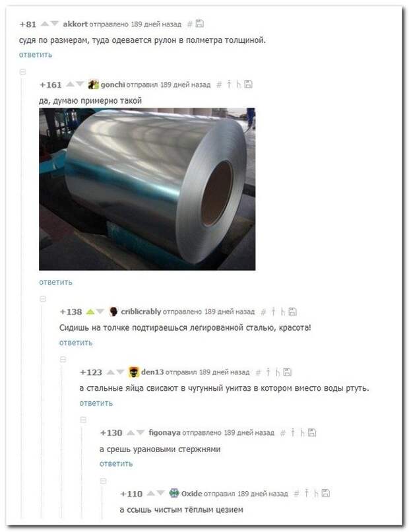
Task: Downvote den13's comment
Action: click(121, 372)
